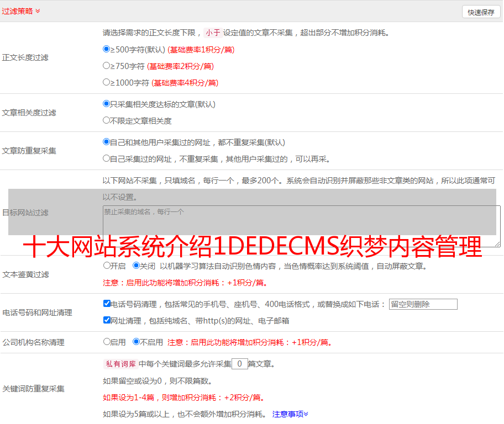This screenshot has height=424, width=504.
Task: Select 启用 for 公司机构名称清理
Action: [x=107, y=342]
